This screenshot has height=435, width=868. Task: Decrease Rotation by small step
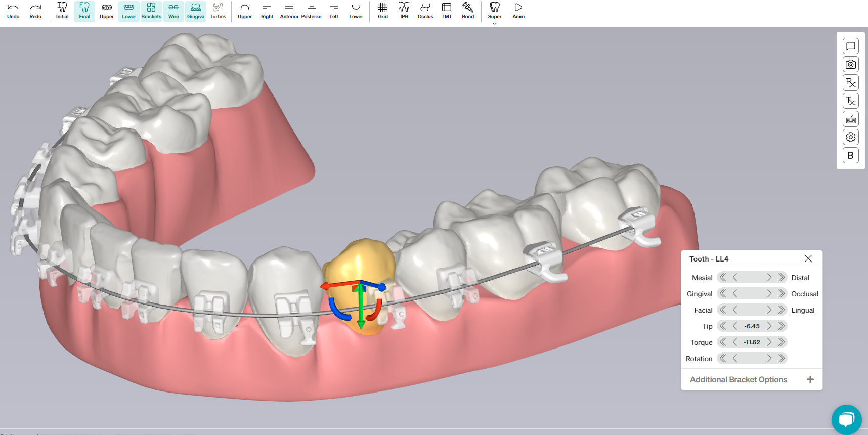point(735,358)
